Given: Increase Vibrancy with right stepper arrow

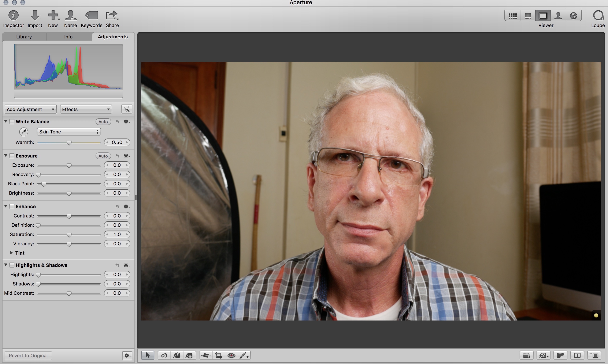Looking at the screenshot, I should point(127,244).
